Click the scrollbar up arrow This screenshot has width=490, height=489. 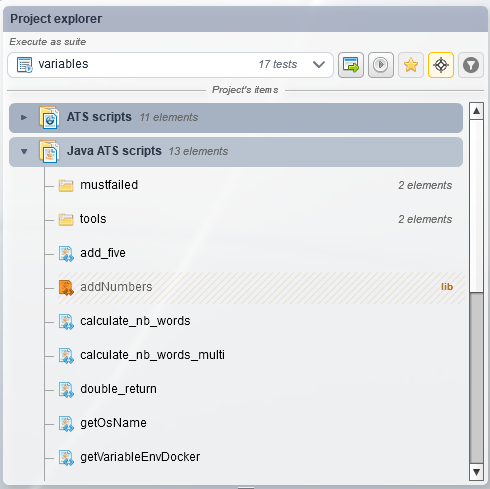click(x=476, y=111)
